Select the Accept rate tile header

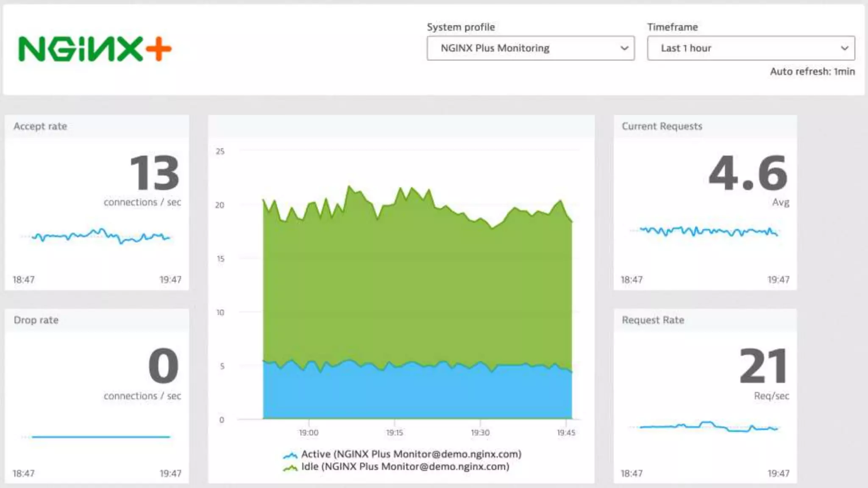[40, 126]
